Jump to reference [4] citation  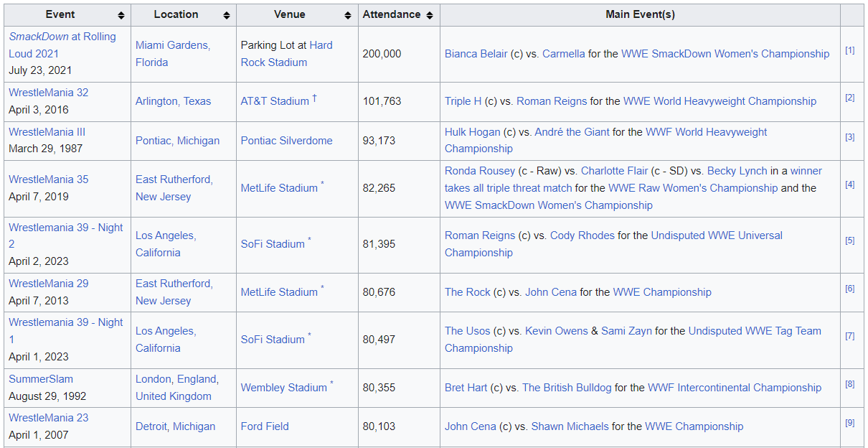click(x=850, y=185)
